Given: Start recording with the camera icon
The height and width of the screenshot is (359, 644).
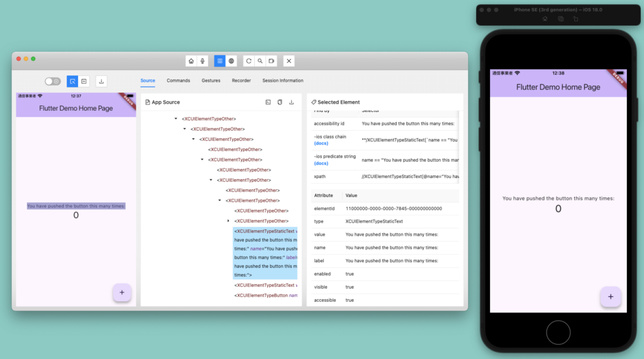Looking at the screenshot, I should click(x=271, y=61).
